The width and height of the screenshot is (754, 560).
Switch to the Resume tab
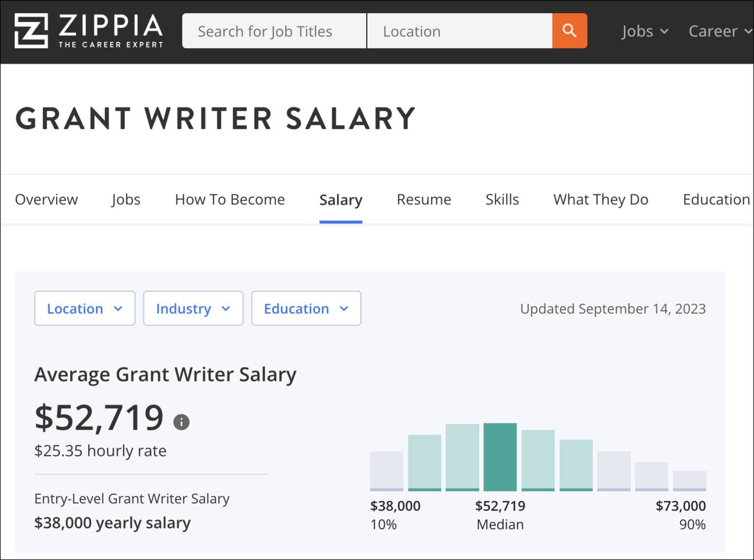423,199
